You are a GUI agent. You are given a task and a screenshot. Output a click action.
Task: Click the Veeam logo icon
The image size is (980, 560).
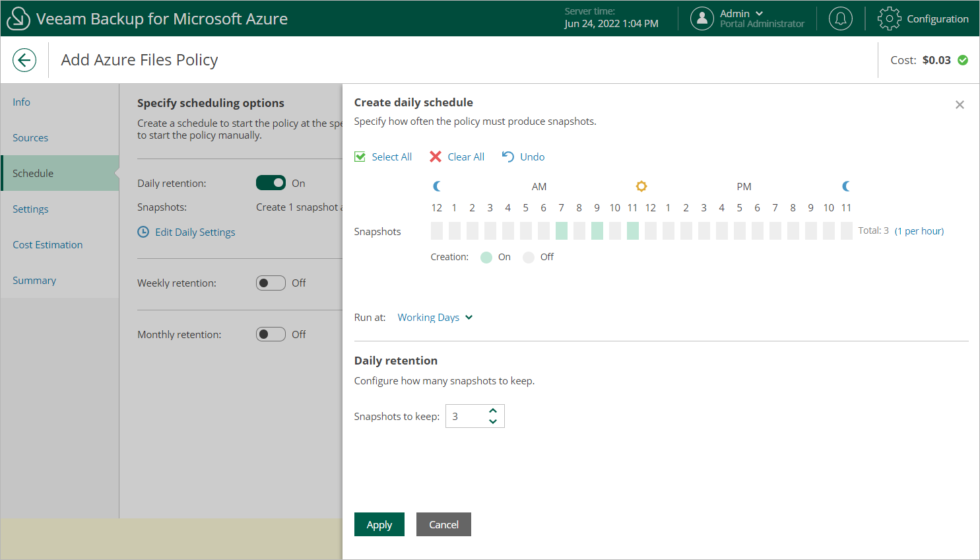click(18, 18)
